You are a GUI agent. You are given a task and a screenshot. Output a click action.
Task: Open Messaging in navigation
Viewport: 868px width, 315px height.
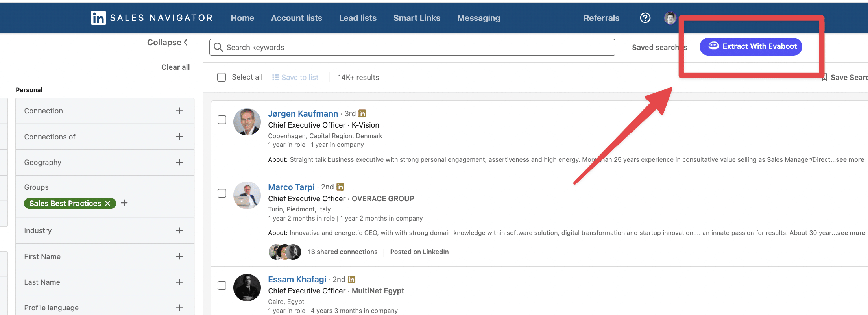pyautogui.click(x=478, y=18)
